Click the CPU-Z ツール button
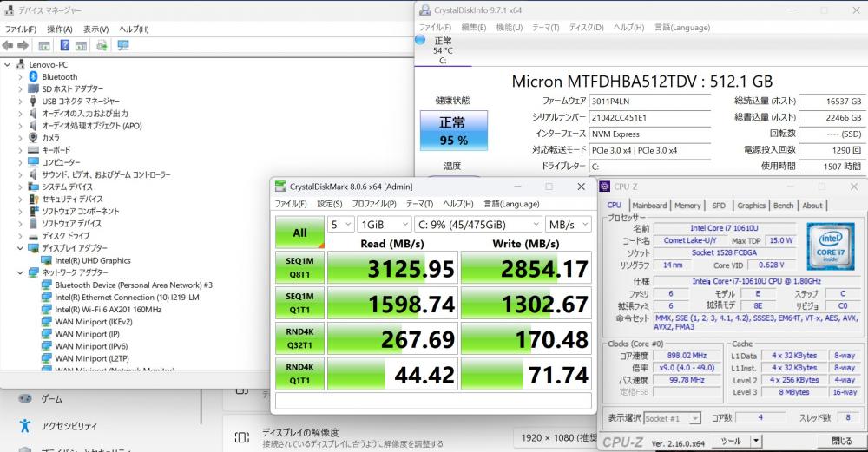 click(x=731, y=441)
